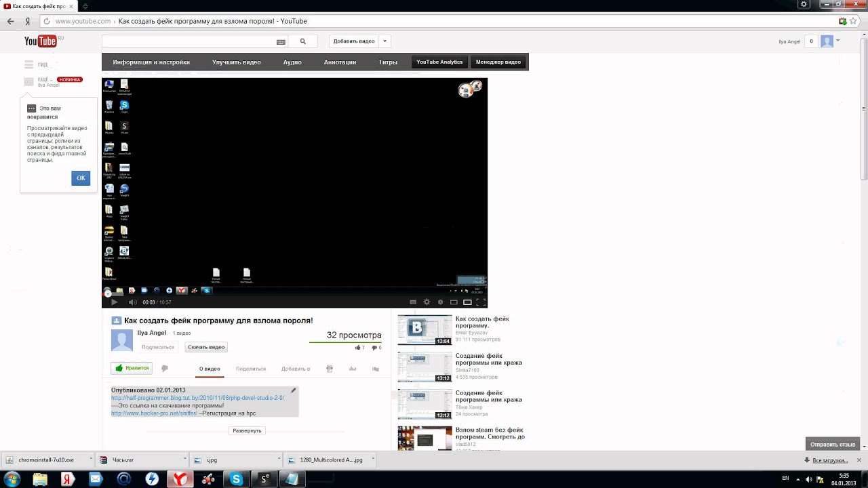
Task: Click the Отправить отзыв feedback button
Action: (x=833, y=445)
